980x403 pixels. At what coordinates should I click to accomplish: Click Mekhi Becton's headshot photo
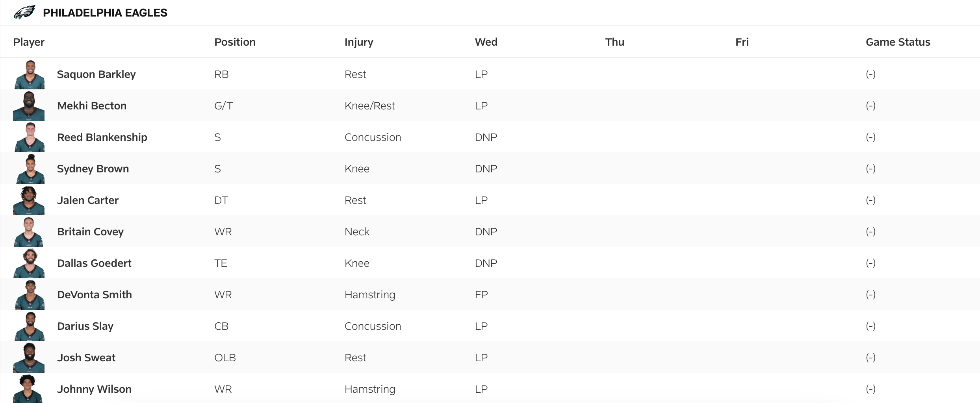pos(29,106)
